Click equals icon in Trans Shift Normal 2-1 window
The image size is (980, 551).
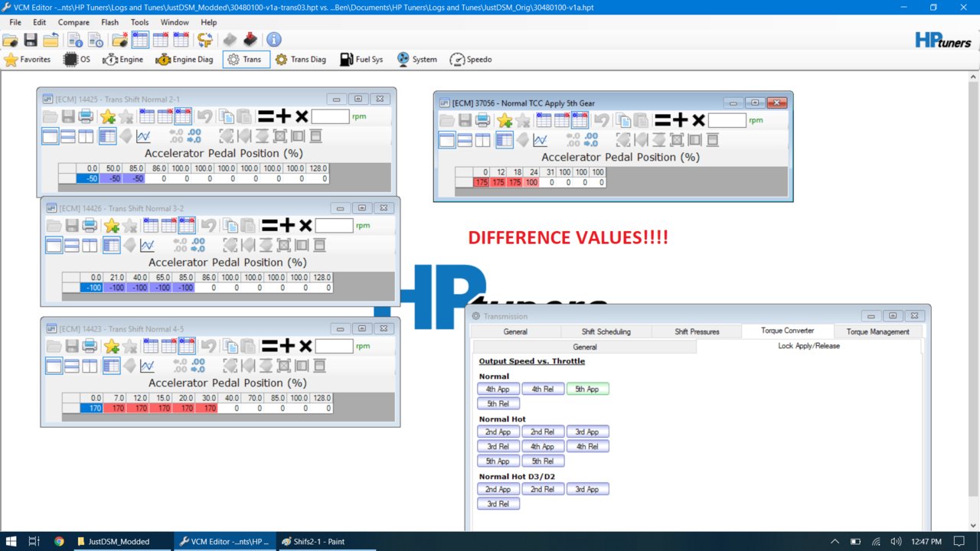click(x=266, y=116)
